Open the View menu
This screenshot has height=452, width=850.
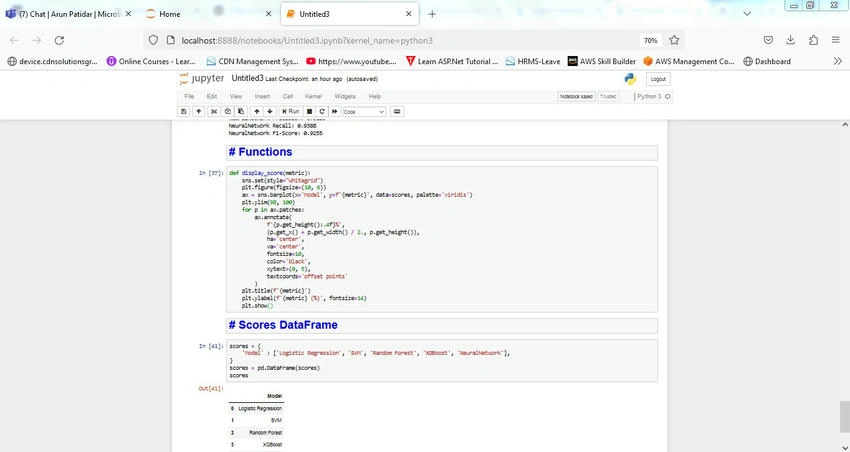point(236,96)
